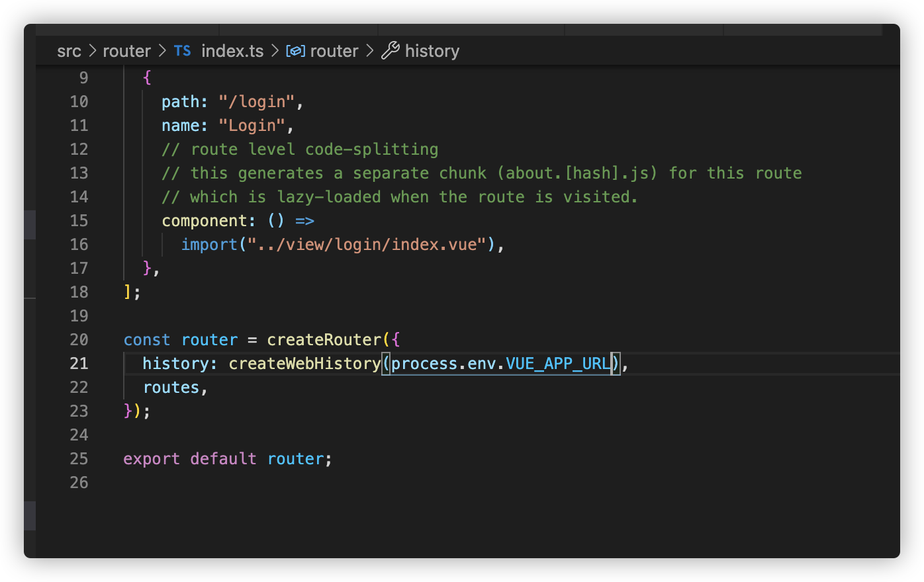Select the "history" breadcrumb symbol

tap(432, 51)
